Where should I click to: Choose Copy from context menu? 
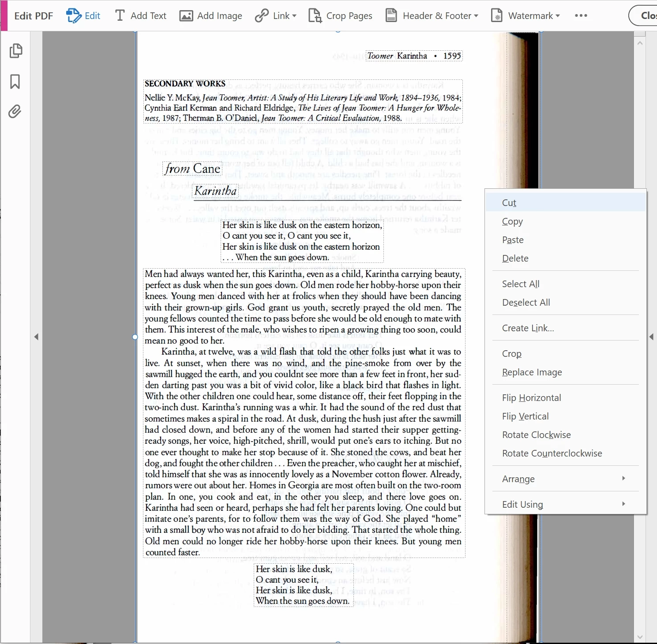pos(566,221)
